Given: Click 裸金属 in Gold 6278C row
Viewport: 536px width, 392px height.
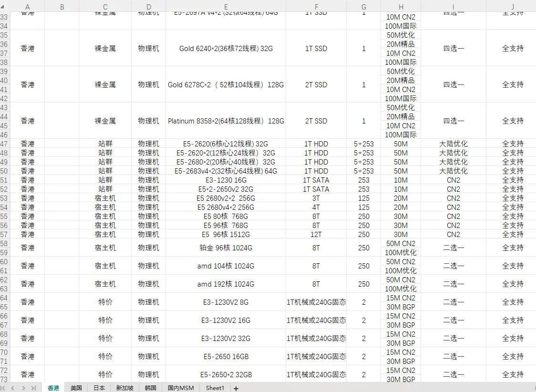Looking at the screenshot, I should [x=105, y=84].
